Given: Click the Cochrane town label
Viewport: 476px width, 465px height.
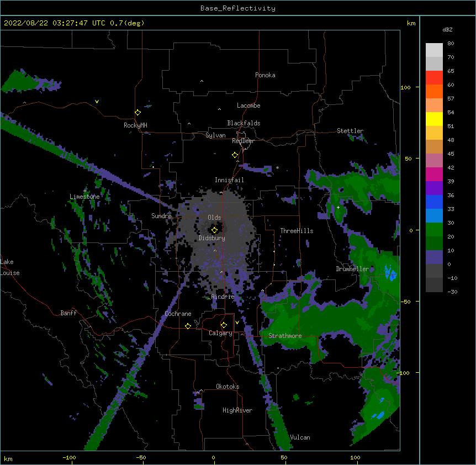Looking at the screenshot, I should (178, 314).
